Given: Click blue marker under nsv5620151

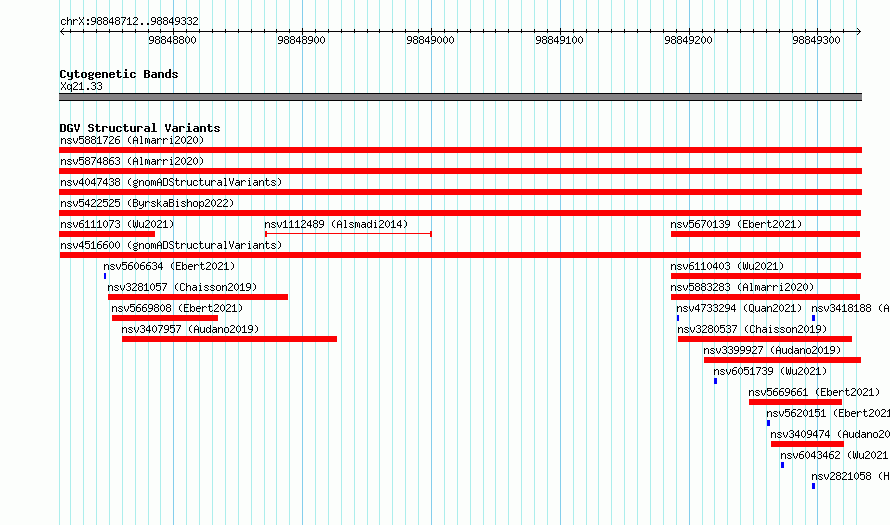Looking at the screenshot, I should [x=769, y=423].
